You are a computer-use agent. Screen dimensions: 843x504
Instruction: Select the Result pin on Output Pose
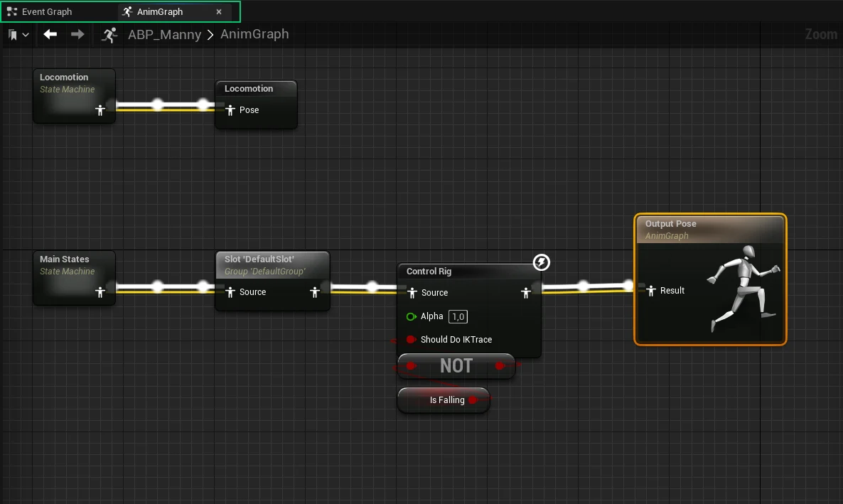(651, 290)
